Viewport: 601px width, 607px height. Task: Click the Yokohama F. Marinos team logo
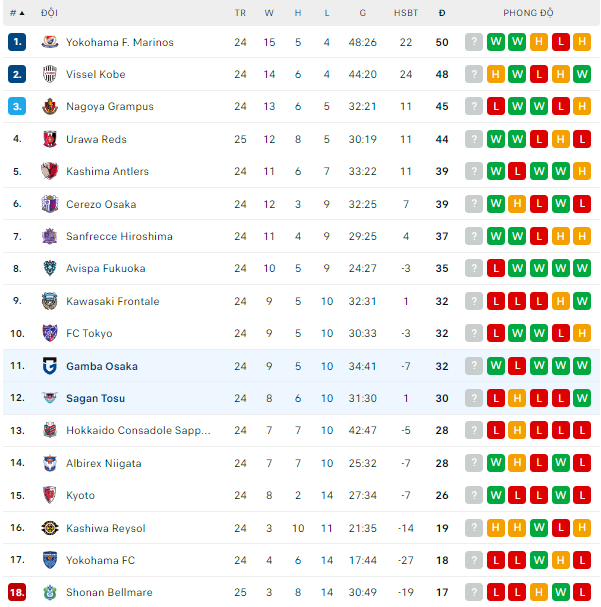coord(50,42)
